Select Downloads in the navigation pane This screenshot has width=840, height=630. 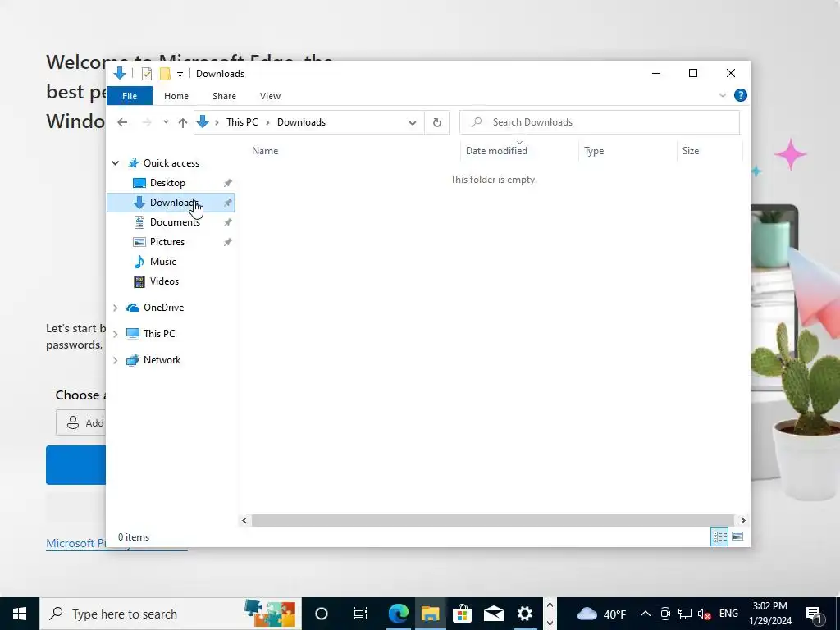[171, 203]
